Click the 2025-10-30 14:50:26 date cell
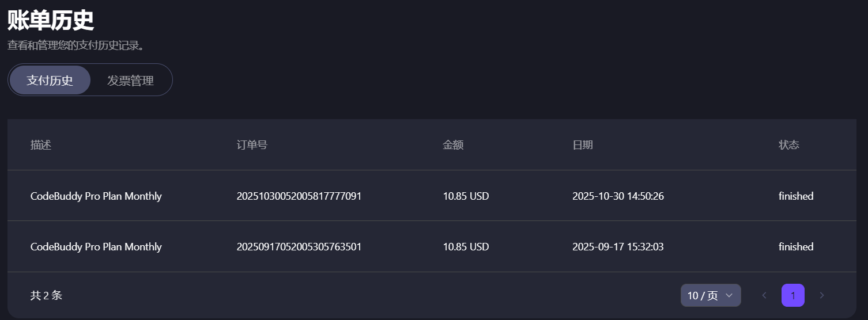This screenshot has width=868, height=320. (x=618, y=196)
